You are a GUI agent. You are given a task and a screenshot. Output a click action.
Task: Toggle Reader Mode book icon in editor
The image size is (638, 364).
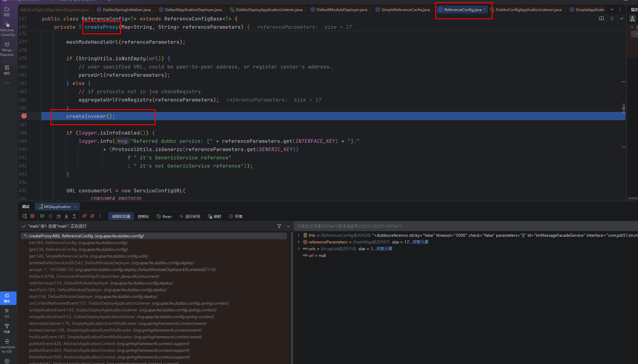[x=601, y=19]
